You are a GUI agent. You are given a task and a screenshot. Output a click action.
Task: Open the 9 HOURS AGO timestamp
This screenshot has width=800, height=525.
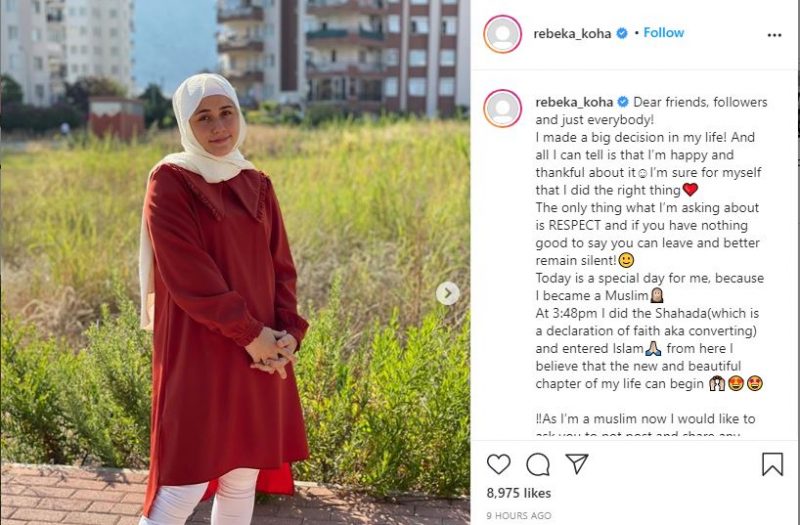[x=519, y=516]
